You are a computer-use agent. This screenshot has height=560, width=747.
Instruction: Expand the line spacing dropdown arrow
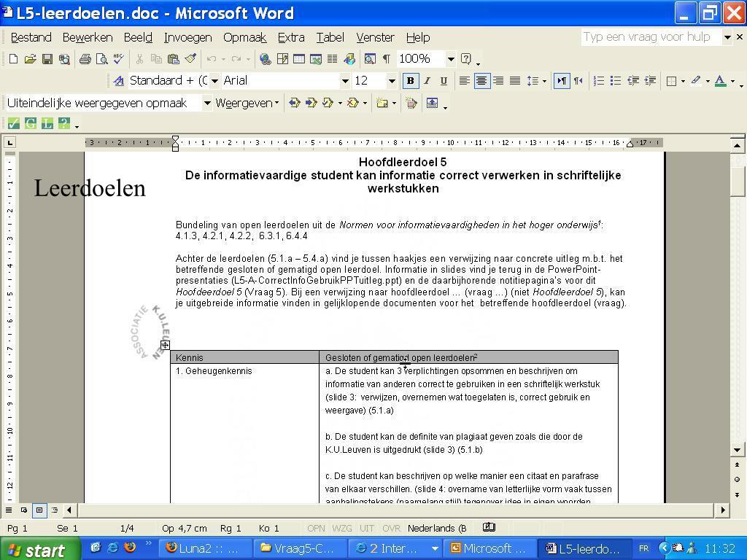[544, 81]
